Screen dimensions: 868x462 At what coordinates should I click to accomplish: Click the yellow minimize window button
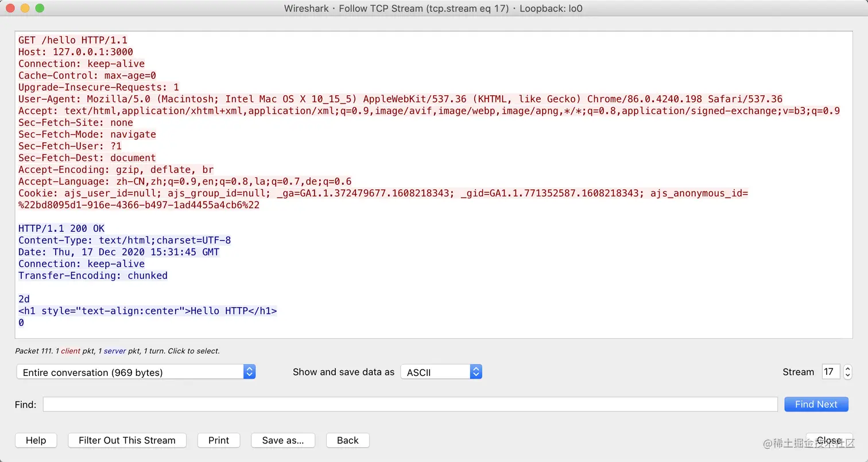[x=25, y=9]
